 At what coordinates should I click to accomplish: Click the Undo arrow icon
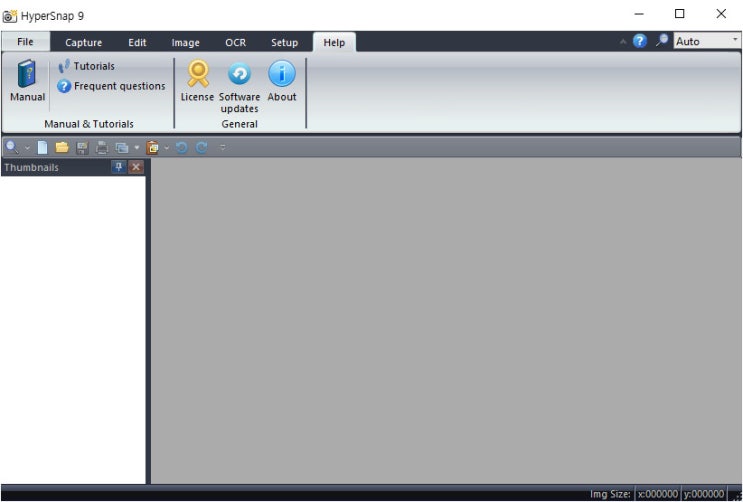(181, 148)
